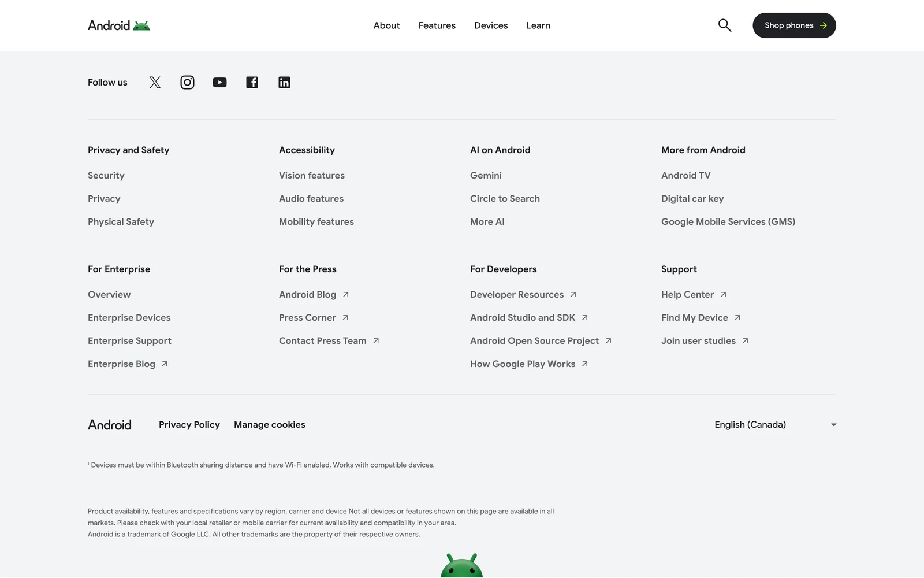The width and height of the screenshot is (924, 578).
Task: Click the arrow icon beside Help Center
Action: point(723,295)
